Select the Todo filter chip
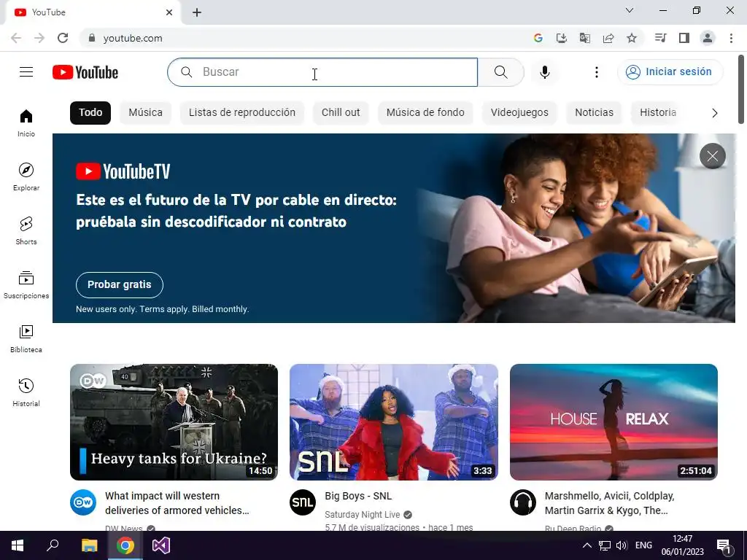747x560 pixels. [90, 113]
